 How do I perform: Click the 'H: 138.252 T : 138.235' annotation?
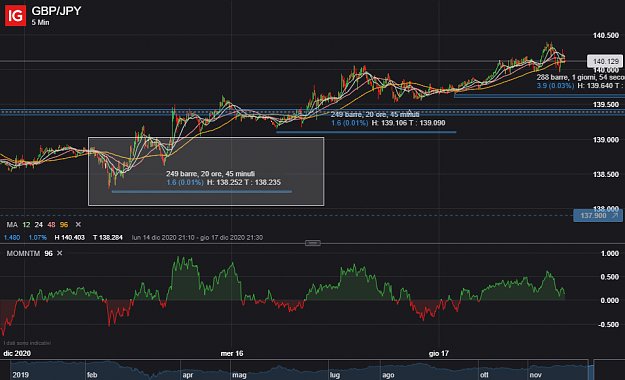[244, 183]
